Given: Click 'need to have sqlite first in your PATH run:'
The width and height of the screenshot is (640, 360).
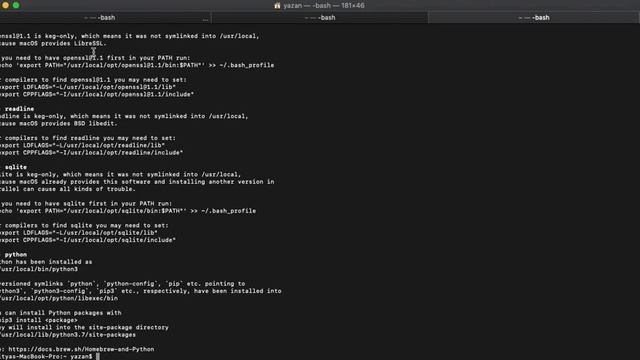Looking at the screenshot, I should [x=86, y=204].
